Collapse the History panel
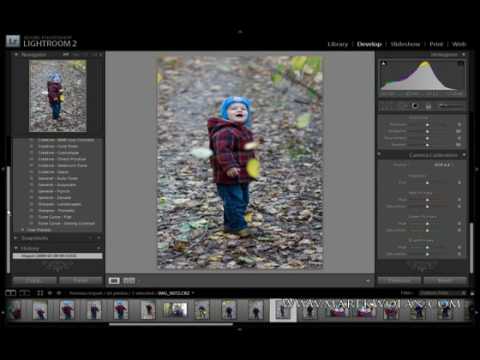 [16, 248]
